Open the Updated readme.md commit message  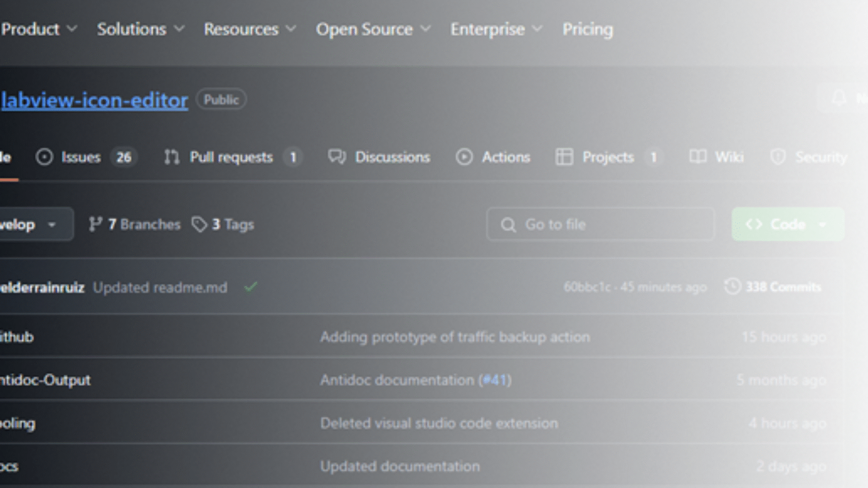[x=160, y=287]
